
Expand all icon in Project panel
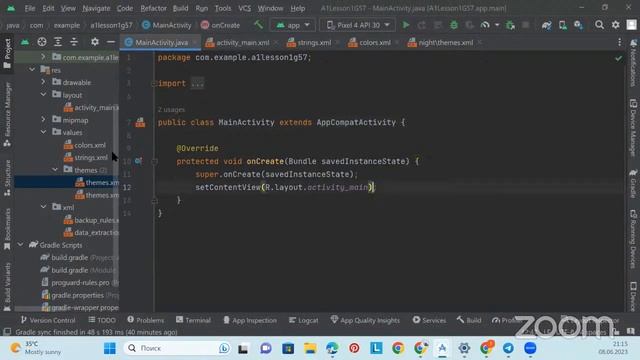coord(58,42)
